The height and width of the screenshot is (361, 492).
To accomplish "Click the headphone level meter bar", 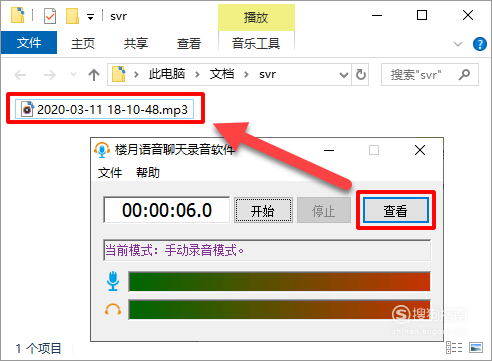I will click(279, 310).
